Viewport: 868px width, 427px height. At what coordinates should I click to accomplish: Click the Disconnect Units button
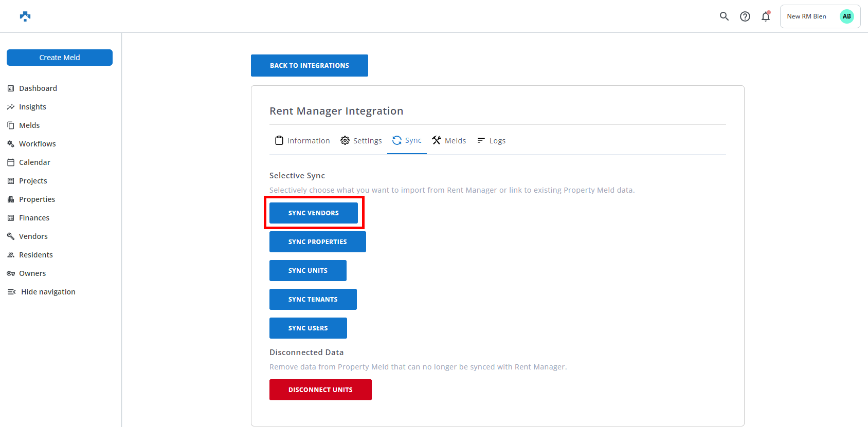coord(320,390)
